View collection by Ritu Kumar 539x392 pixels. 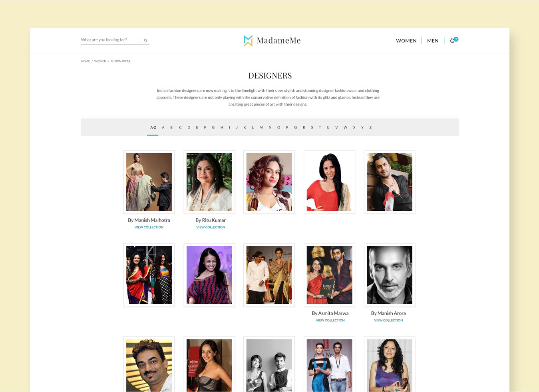[x=211, y=228]
